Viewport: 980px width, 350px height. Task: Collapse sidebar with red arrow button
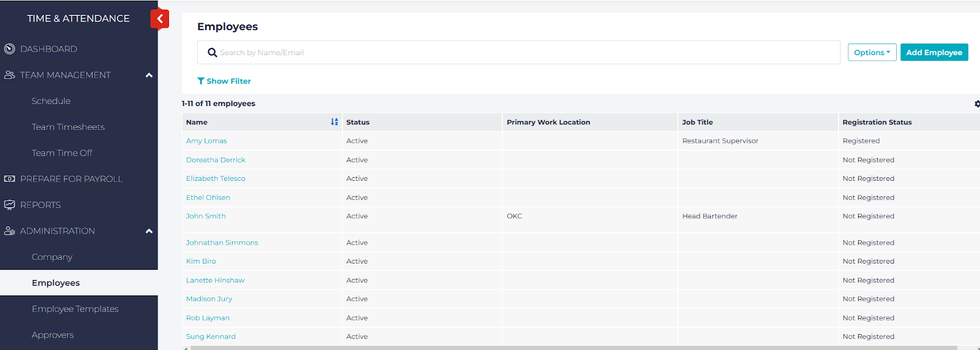click(x=159, y=19)
